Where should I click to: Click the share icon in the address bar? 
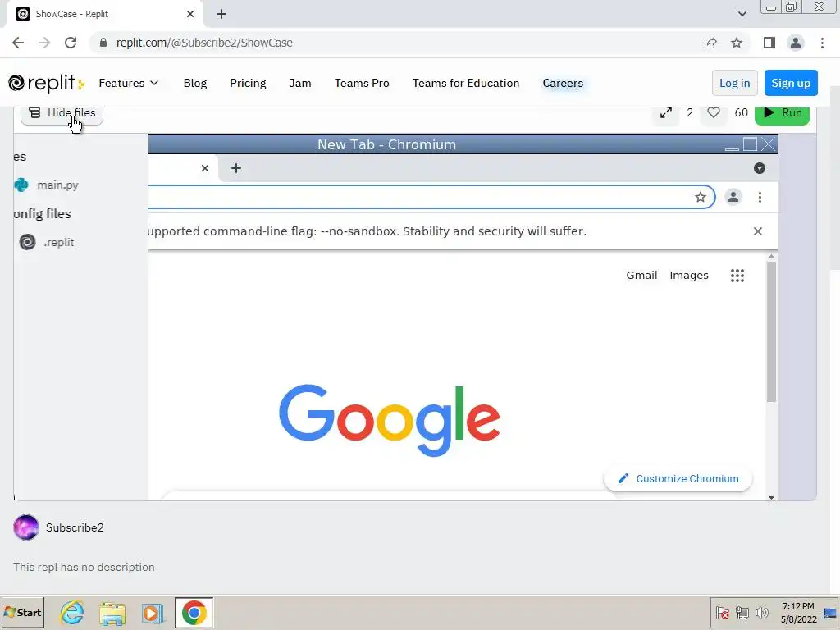(x=710, y=43)
